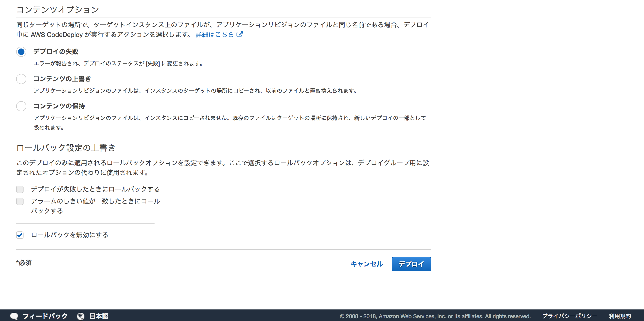Viewport: 644px width, 321px height.
Task: Select the コンテンツの保持 radio button
Action: pos(21,106)
